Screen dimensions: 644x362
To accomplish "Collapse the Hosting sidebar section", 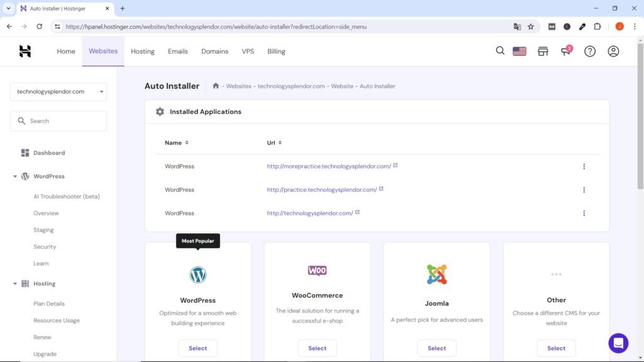I will 14,283.
